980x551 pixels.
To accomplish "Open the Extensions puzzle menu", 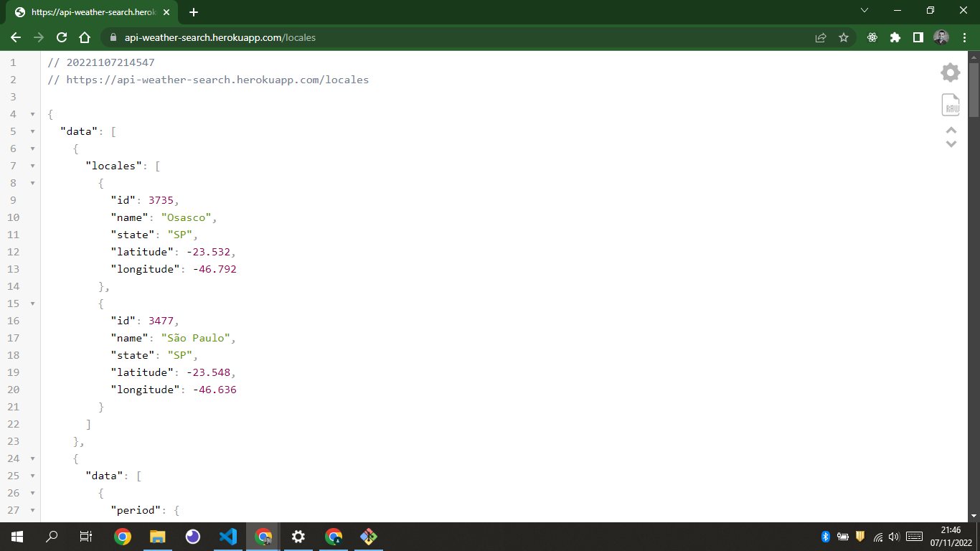I will (x=895, y=37).
